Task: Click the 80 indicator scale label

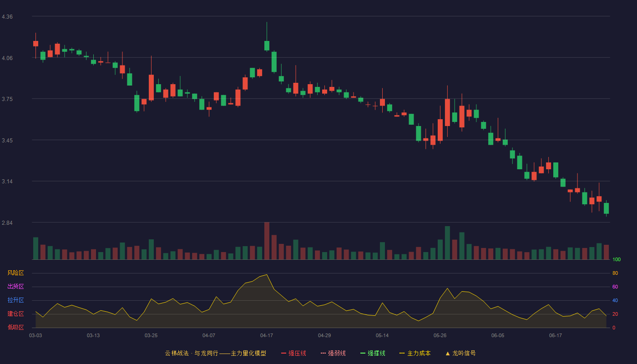Action: pos(615,273)
